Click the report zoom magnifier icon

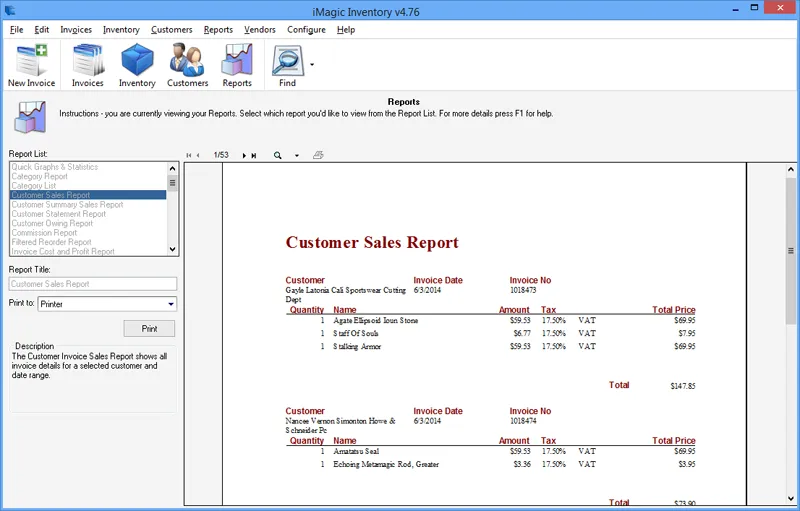click(278, 156)
